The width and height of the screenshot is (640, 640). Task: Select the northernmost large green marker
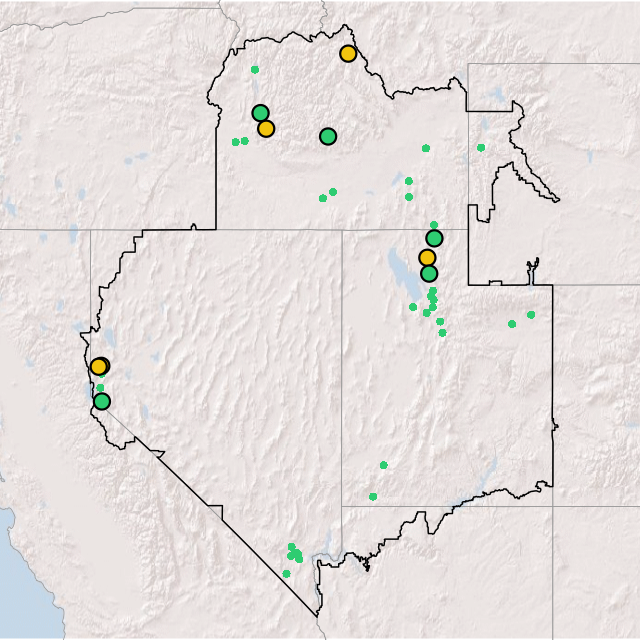click(x=260, y=113)
